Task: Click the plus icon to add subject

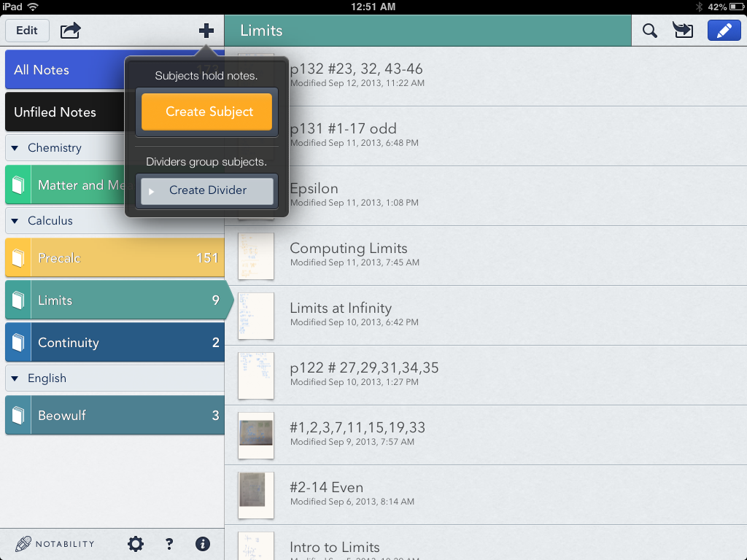Action: [x=206, y=31]
